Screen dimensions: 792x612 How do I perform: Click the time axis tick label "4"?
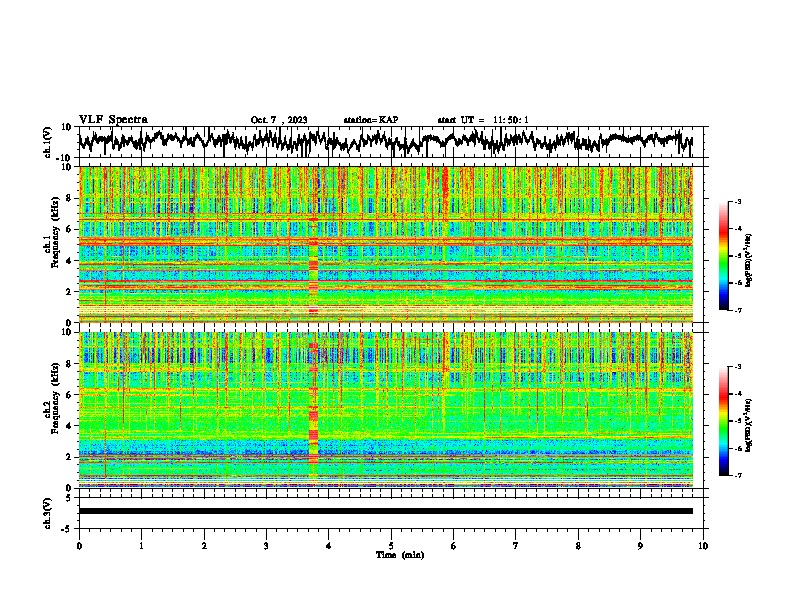329,546
